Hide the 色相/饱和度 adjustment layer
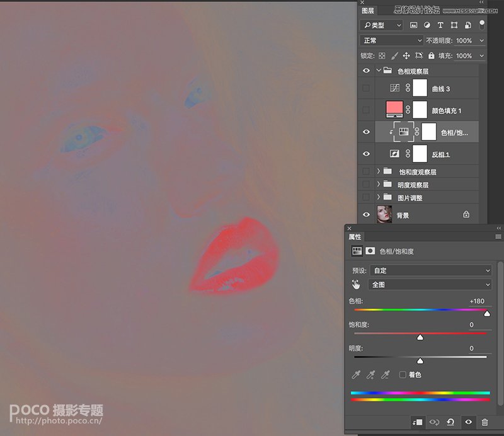The height and width of the screenshot is (436, 504). click(x=366, y=132)
